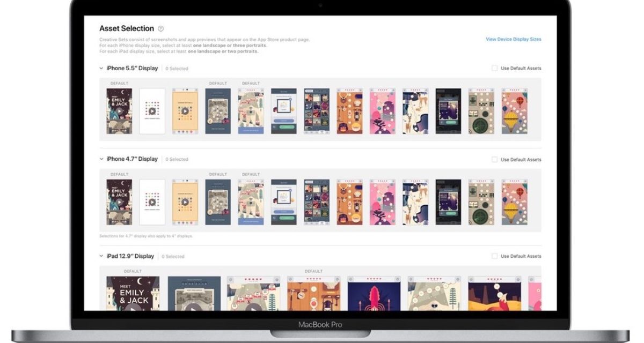The width and height of the screenshot is (644, 343).
Task: Collapse the iPhone 4.7" Display section chevron
Action: click(x=101, y=159)
